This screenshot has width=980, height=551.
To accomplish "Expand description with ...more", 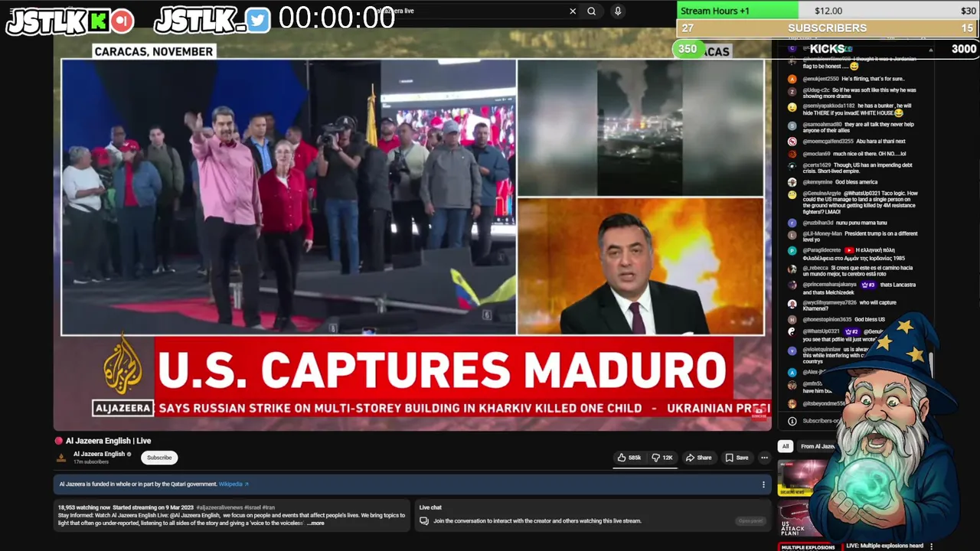I will coord(315,523).
